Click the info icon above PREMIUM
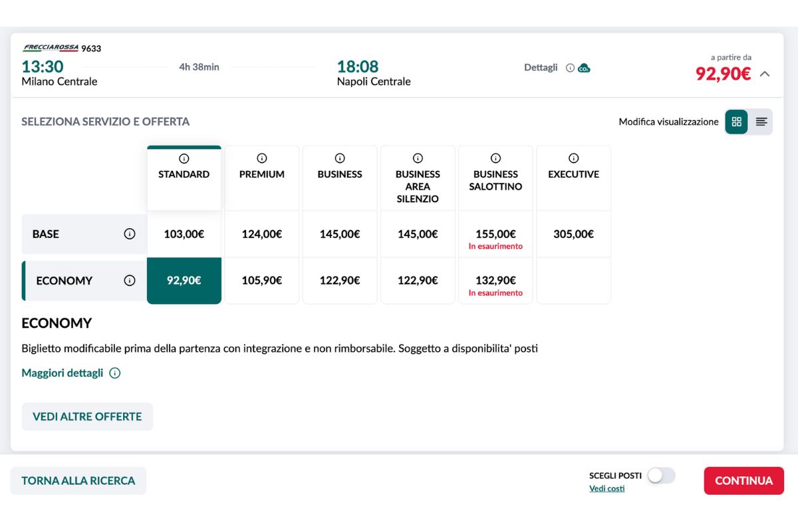 (x=262, y=158)
